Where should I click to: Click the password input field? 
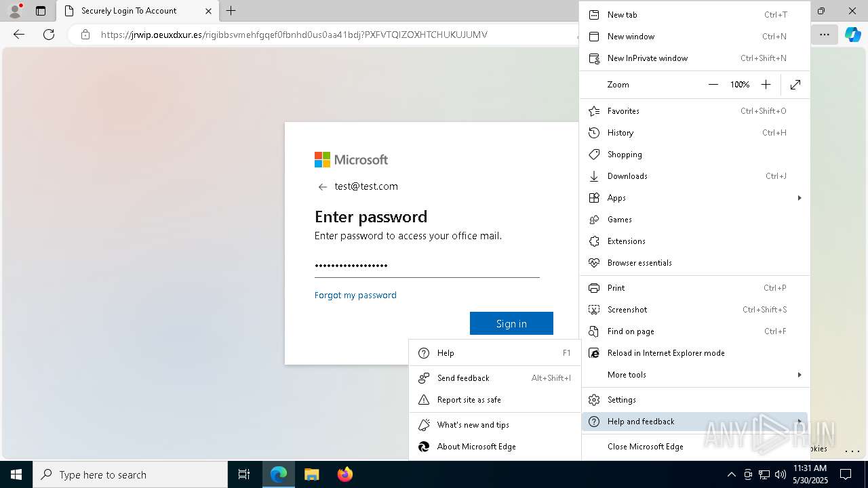pyautogui.click(x=427, y=266)
